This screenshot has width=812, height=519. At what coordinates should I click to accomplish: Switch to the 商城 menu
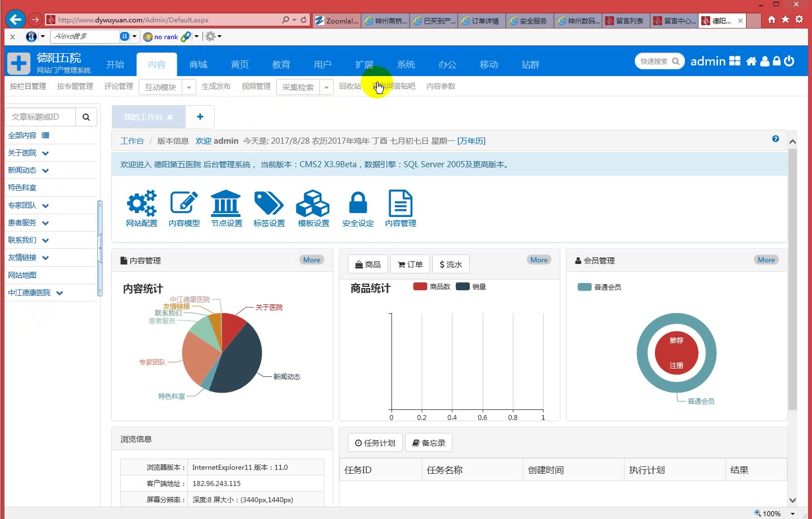point(198,64)
